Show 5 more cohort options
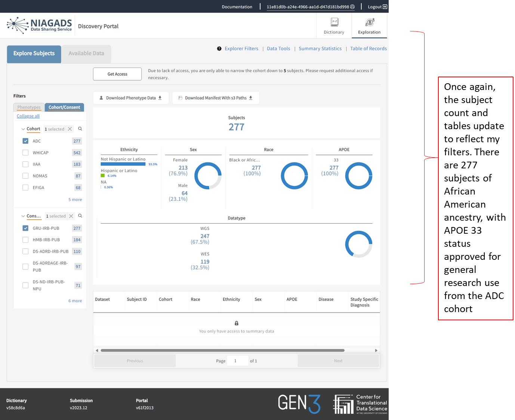Image resolution: width=515 pixels, height=420 pixels. pyautogui.click(x=75, y=200)
